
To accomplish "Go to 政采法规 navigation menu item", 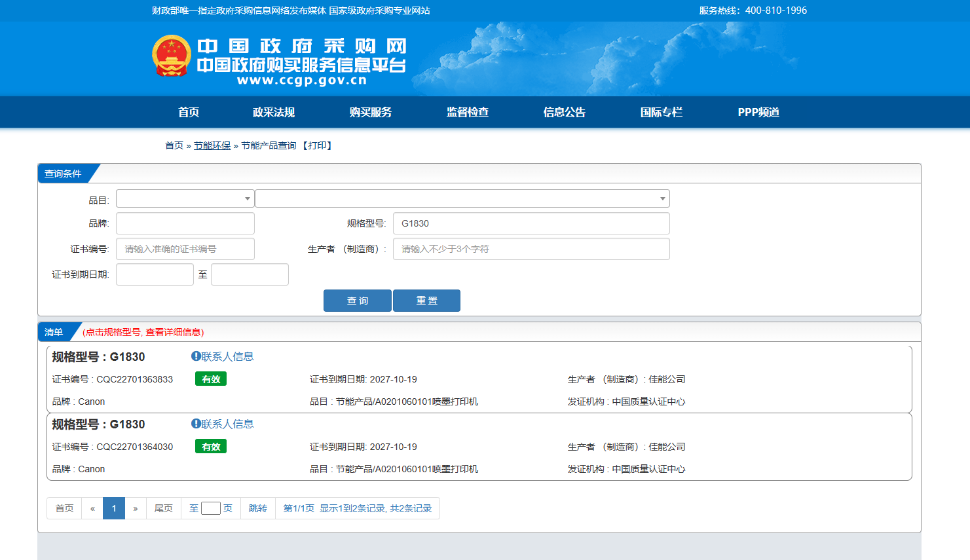I will pos(274,112).
